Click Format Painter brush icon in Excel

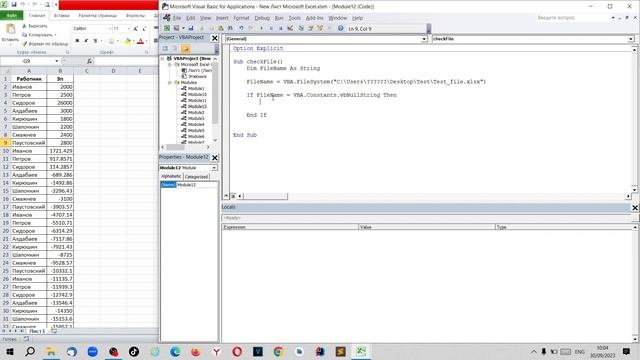[24, 43]
